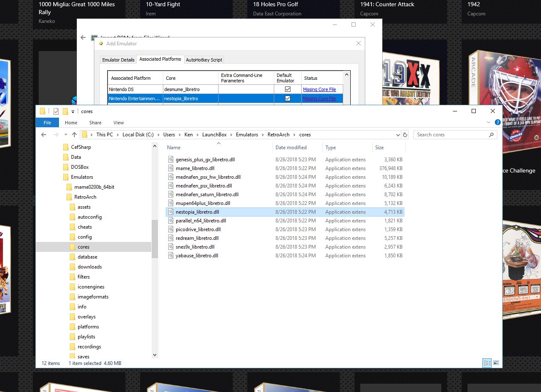Go back in the import wizard
Viewport: 541px width, 392px height.
click(x=83, y=37)
